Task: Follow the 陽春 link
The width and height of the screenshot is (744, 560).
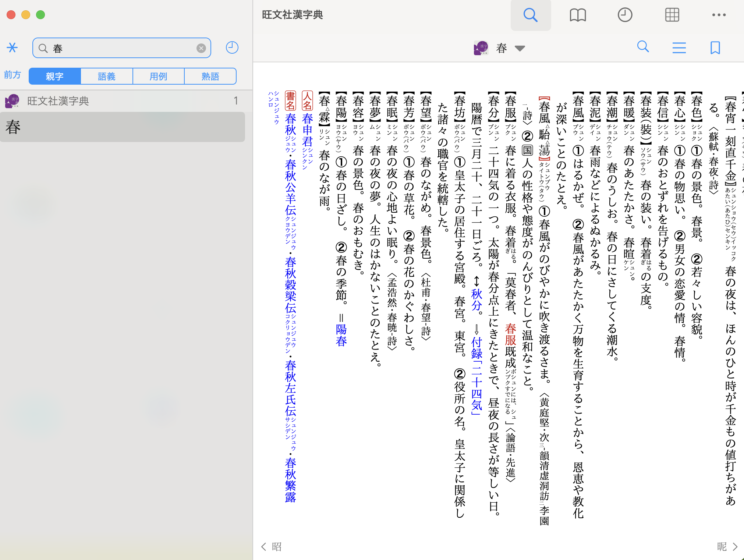Action: click(x=341, y=335)
